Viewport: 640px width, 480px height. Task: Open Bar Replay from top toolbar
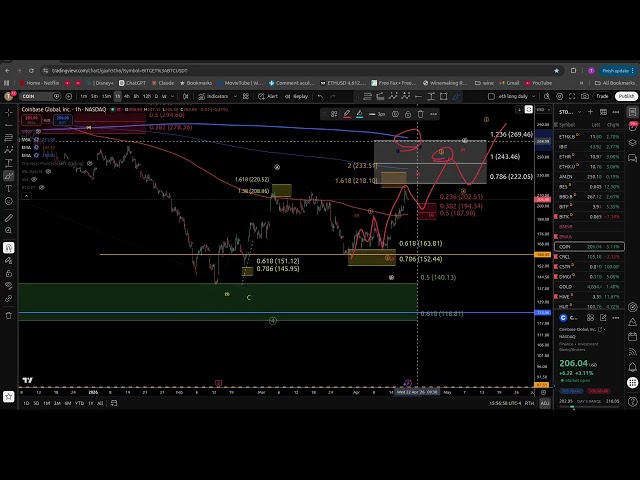pyautogui.click(x=298, y=96)
